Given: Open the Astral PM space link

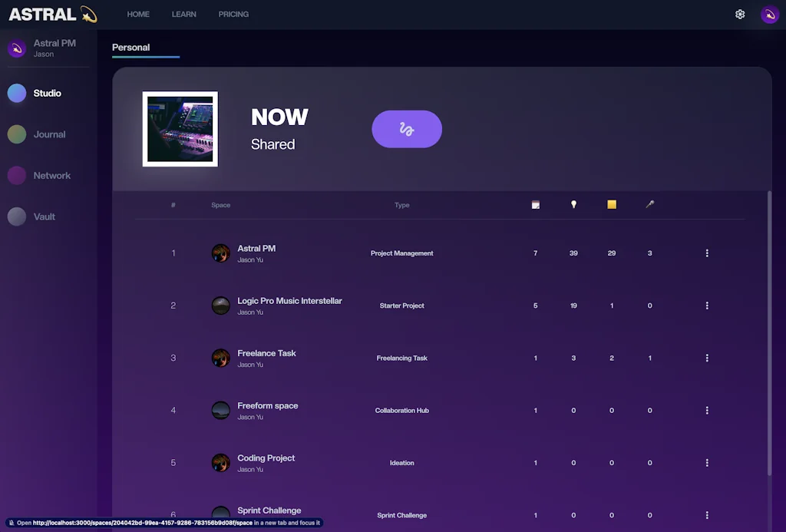Looking at the screenshot, I should pos(256,249).
